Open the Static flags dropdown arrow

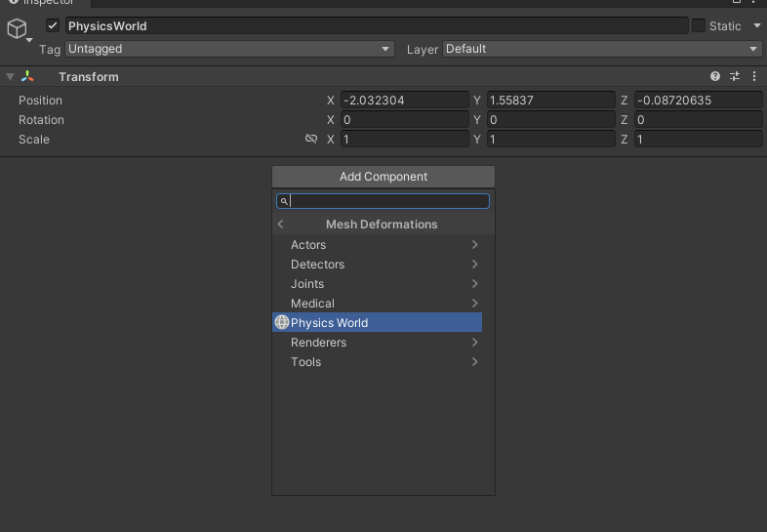(x=757, y=26)
